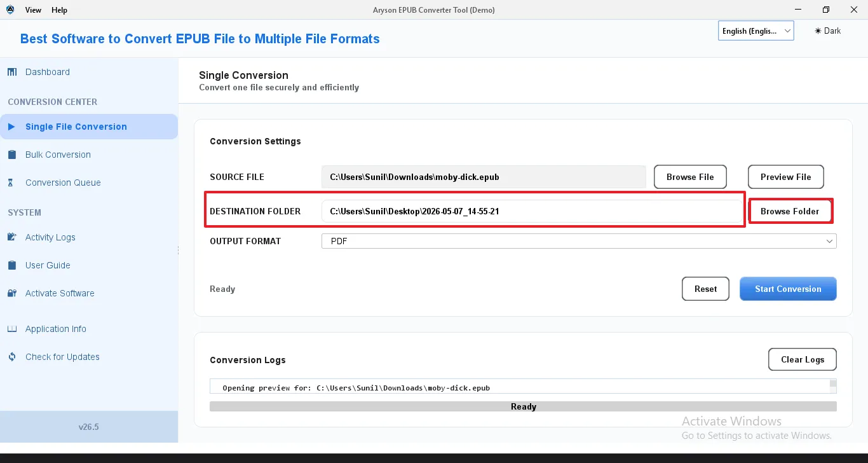Click the 'OUTPUT FORMAT' field label
Screen dimensions: 868x463
pos(245,241)
